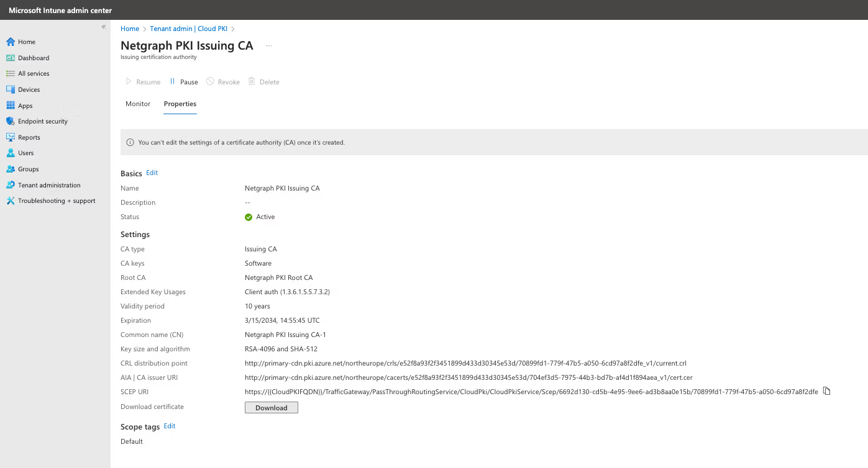Open the Devices menu item

tap(29, 89)
